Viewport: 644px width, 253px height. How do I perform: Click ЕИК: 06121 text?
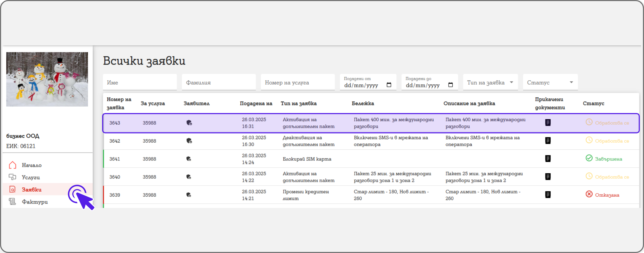21,146
